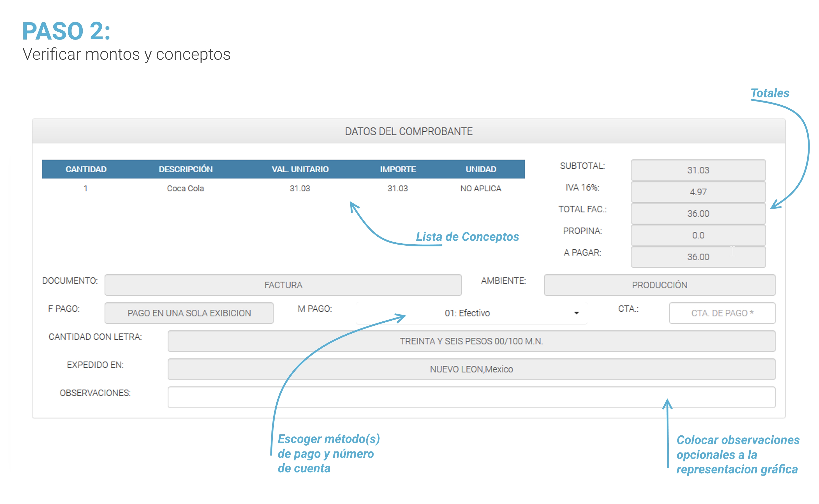Click the UNIDAD column header

click(x=480, y=169)
